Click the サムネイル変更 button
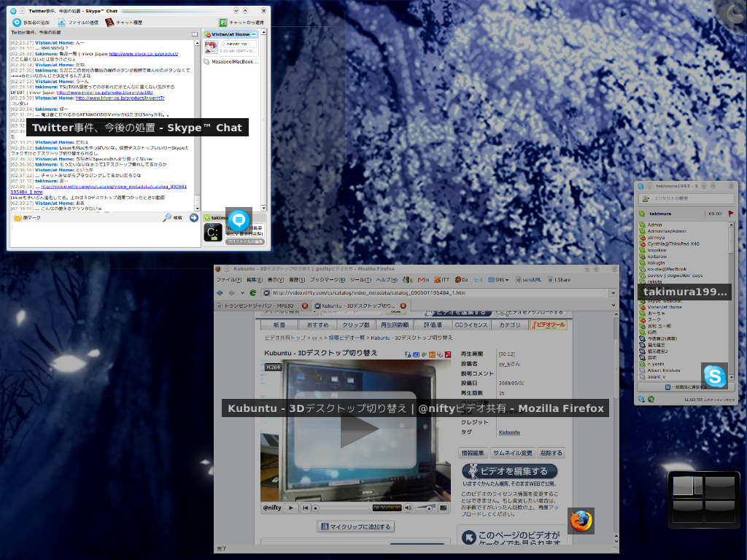This screenshot has width=747, height=560. click(x=512, y=453)
